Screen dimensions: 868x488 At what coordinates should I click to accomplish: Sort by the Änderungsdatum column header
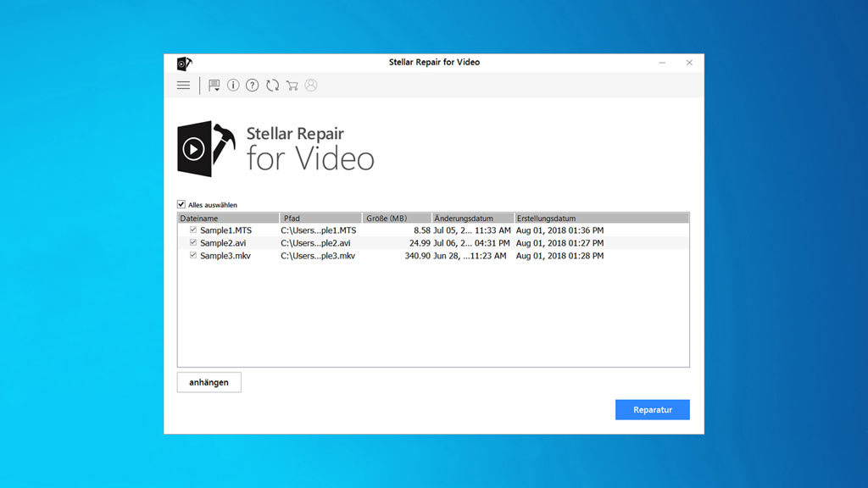[473, 218]
